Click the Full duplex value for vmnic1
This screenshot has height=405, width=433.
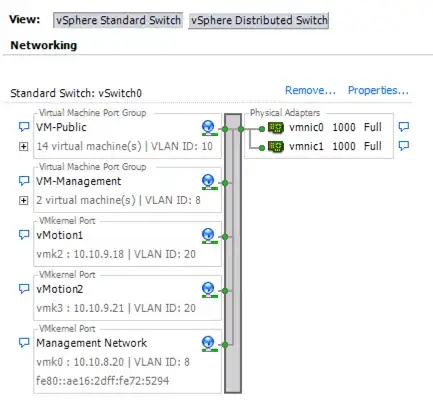tap(373, 146)
